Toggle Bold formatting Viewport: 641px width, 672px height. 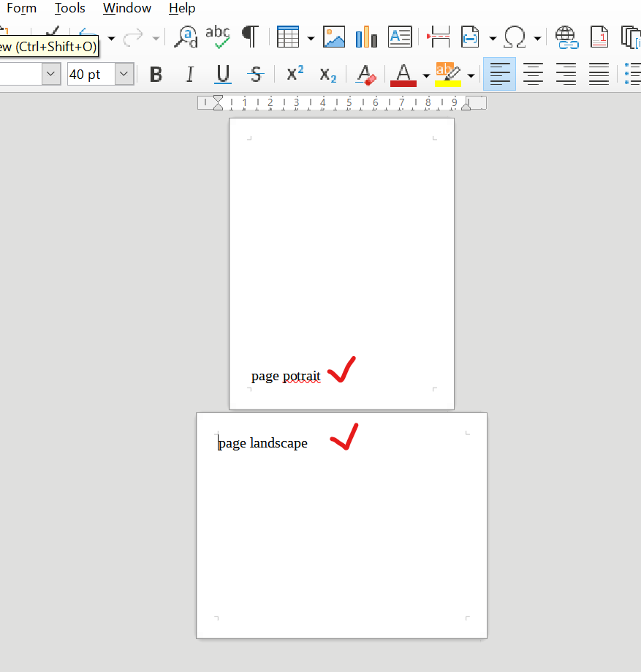(x=156, y=74)
